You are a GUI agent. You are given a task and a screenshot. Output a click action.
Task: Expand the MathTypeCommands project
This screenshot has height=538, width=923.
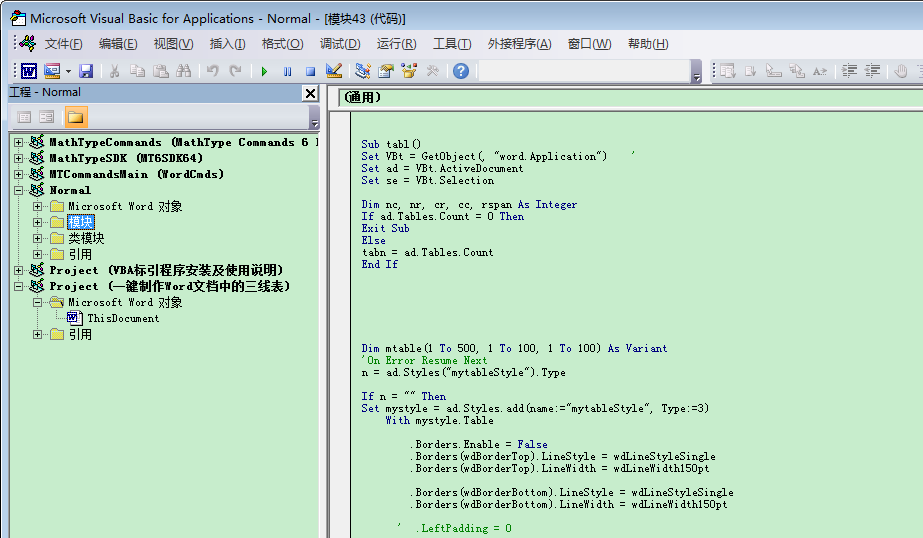(18, 142)
